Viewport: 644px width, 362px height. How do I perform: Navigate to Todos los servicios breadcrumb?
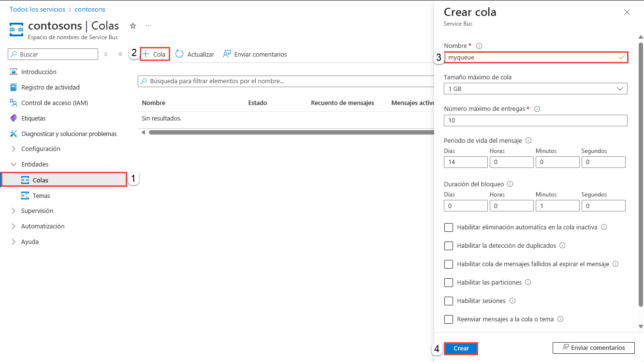(x=37, y=9)
